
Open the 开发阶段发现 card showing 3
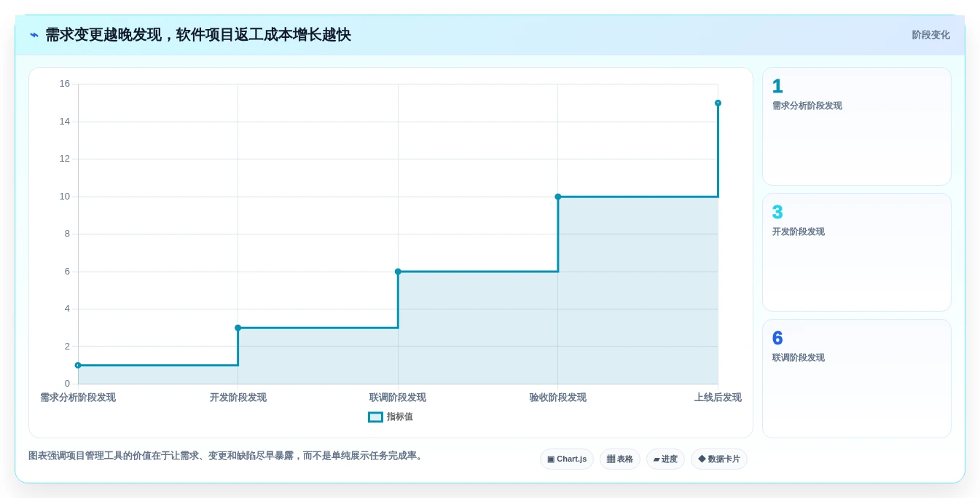click(857, 253)
